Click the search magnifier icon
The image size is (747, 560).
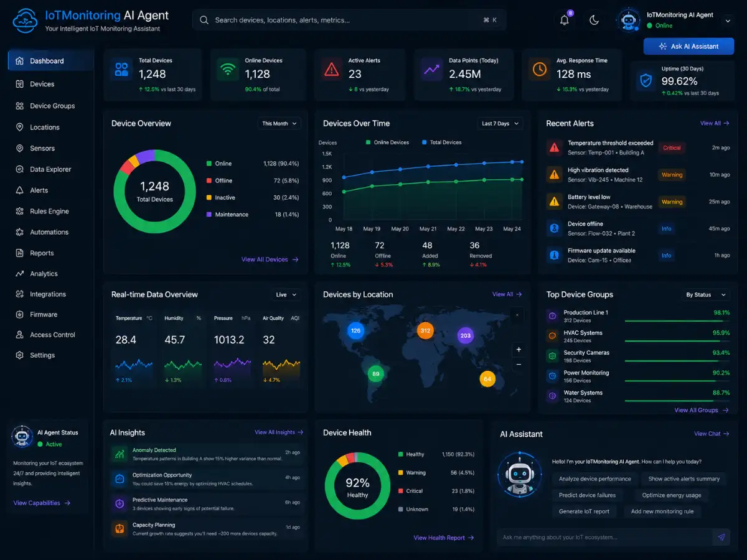[x=204, y=20]
